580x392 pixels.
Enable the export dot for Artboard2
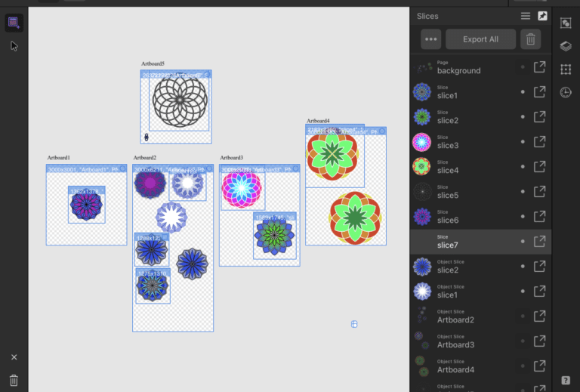coord(523,316)
